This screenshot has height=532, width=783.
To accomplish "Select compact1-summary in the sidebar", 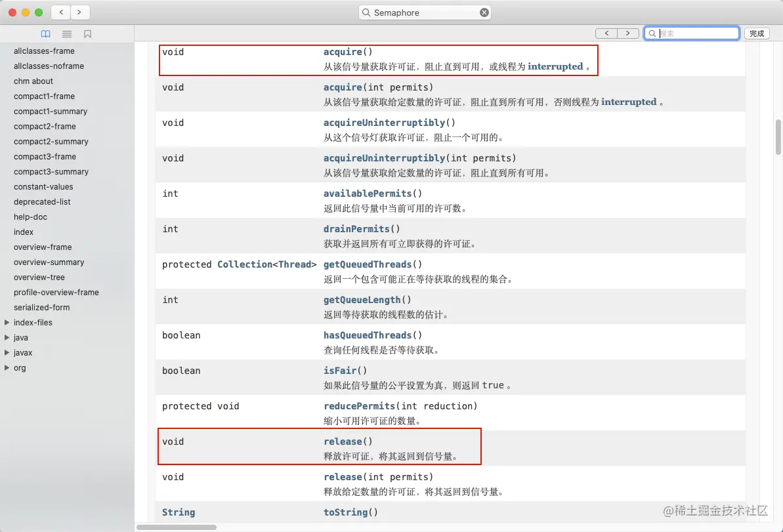I will (51, 112).
